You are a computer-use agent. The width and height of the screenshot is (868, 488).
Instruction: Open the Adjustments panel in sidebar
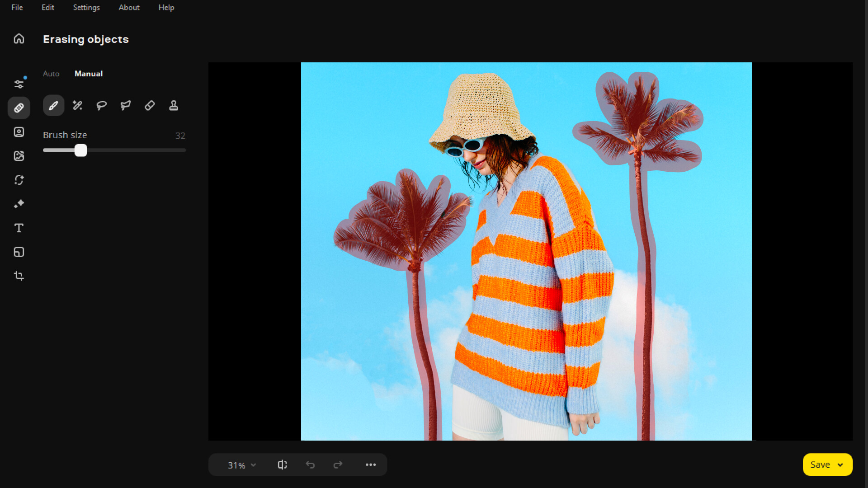[x=19, y=83]
